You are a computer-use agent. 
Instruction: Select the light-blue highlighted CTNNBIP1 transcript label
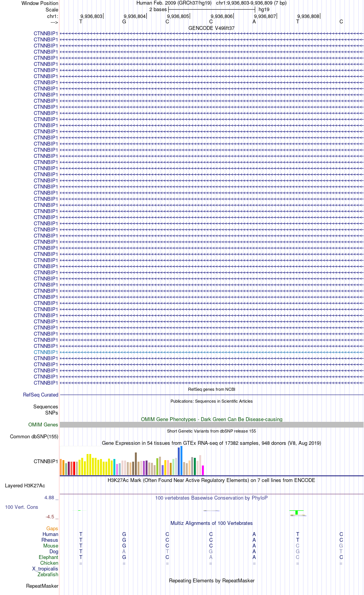(46, 352)
